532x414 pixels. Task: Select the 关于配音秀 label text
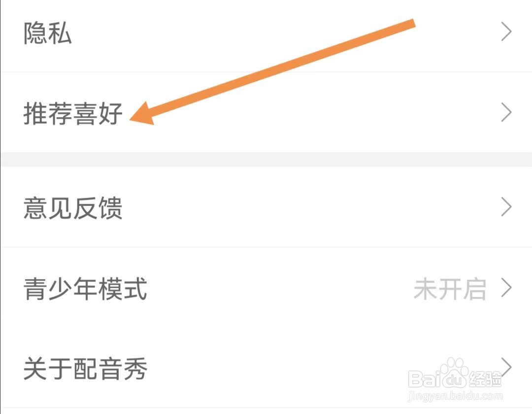(x=85, y=369)
